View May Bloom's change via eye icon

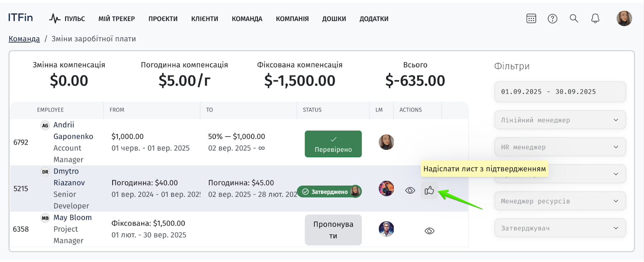(x=429, y=231)
